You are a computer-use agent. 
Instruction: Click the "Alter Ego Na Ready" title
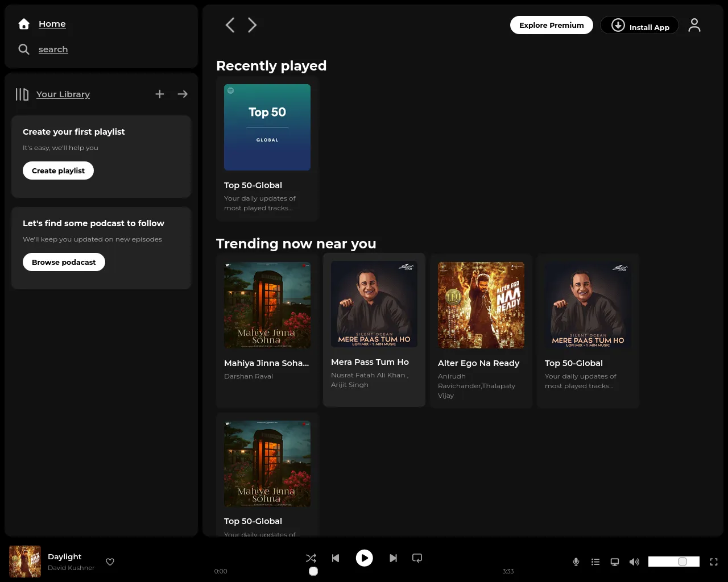tap(478, 363)
